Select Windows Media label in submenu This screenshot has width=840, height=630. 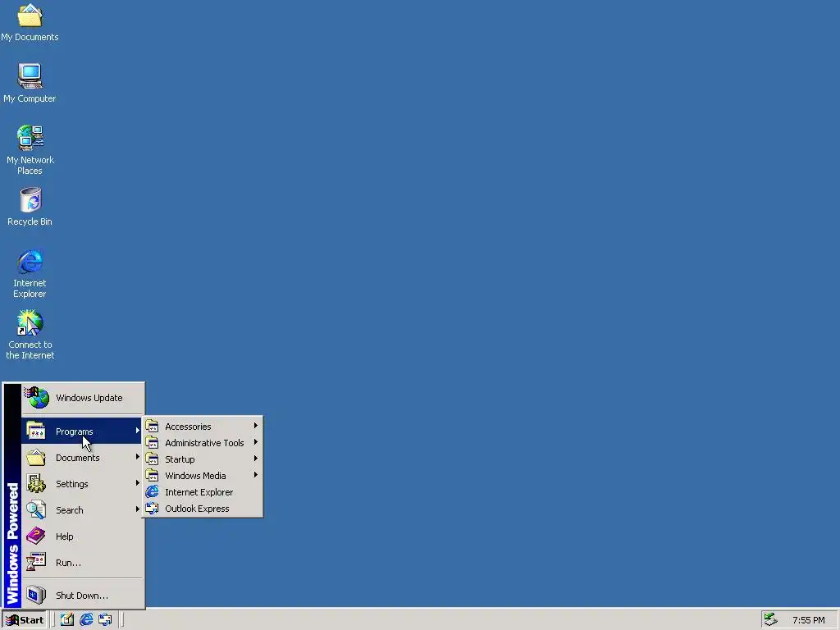pos(195,476)
